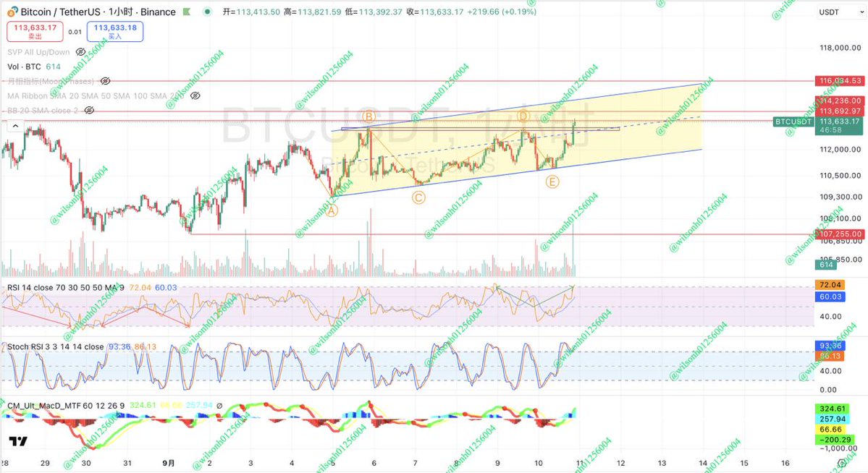This screenshot has height=473, width=868.
Task: Open the USDT currency dropdown
Action: coord(841,12)
